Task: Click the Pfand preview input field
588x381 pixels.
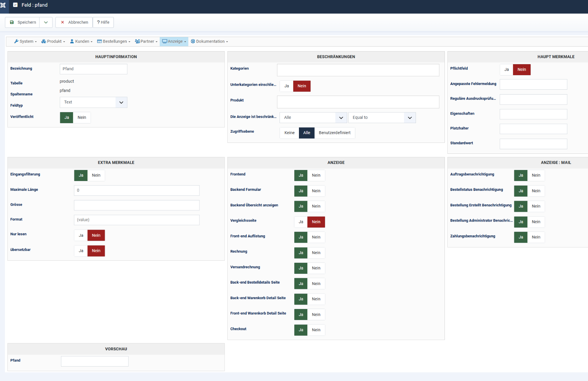Action: [x=95, y=361]
